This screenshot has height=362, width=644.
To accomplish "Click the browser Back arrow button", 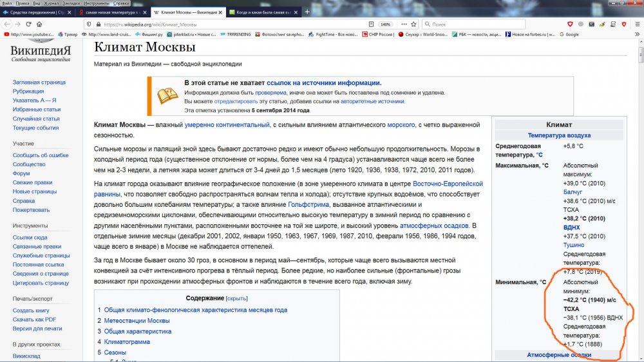I will click(x=7, y=24).
